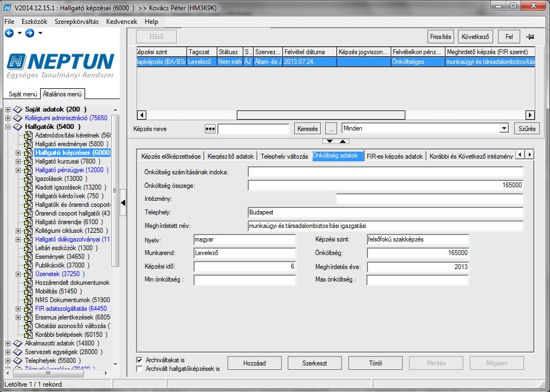This screenshot has width=550, height=392.
Task: Click the Telephelyek book icon
Action: (x=18, y=361)
